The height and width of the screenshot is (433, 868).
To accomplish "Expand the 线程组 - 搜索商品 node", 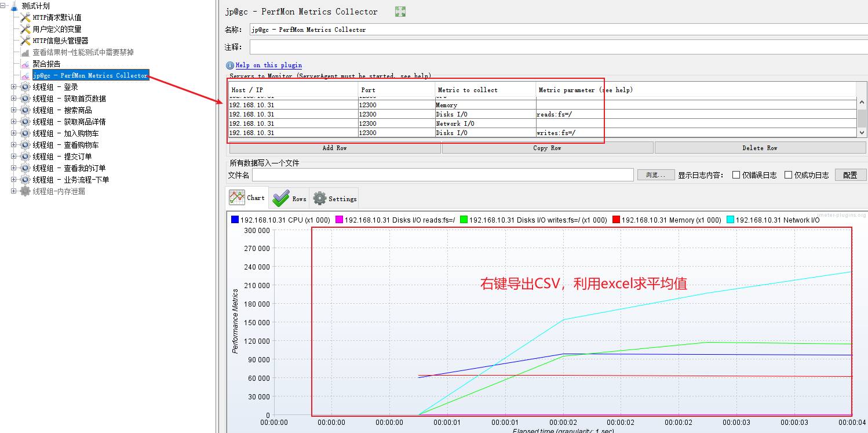I will 14,110.
